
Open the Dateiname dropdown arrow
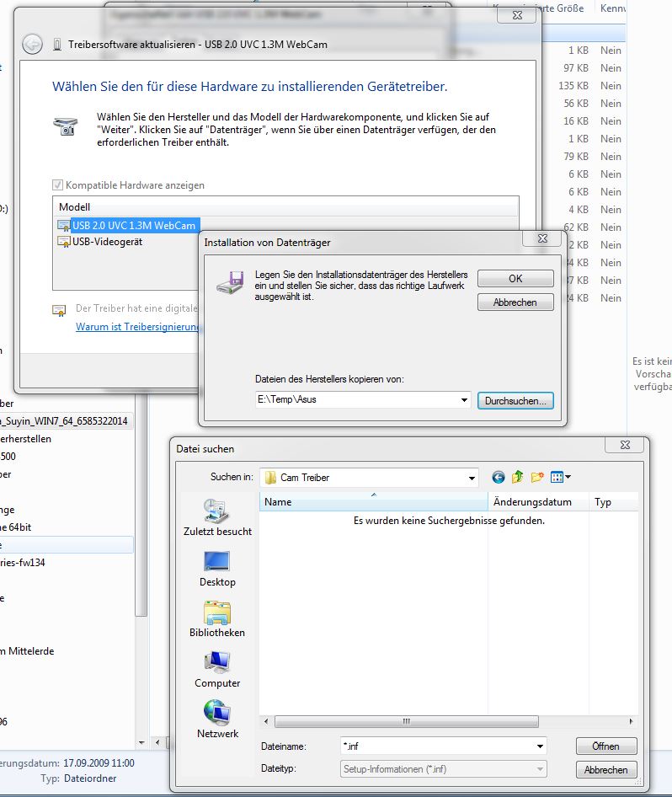point(540,746)
